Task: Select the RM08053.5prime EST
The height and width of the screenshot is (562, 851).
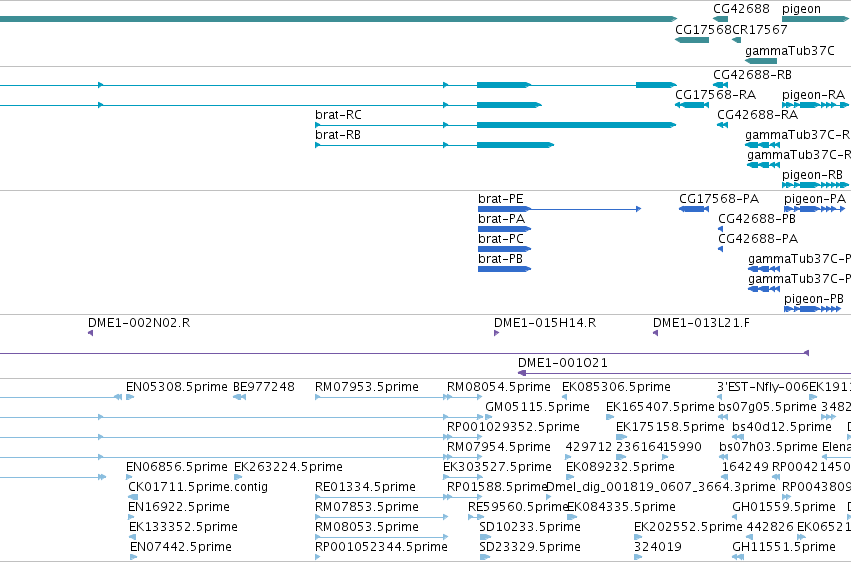Action: tap(382, 538)
